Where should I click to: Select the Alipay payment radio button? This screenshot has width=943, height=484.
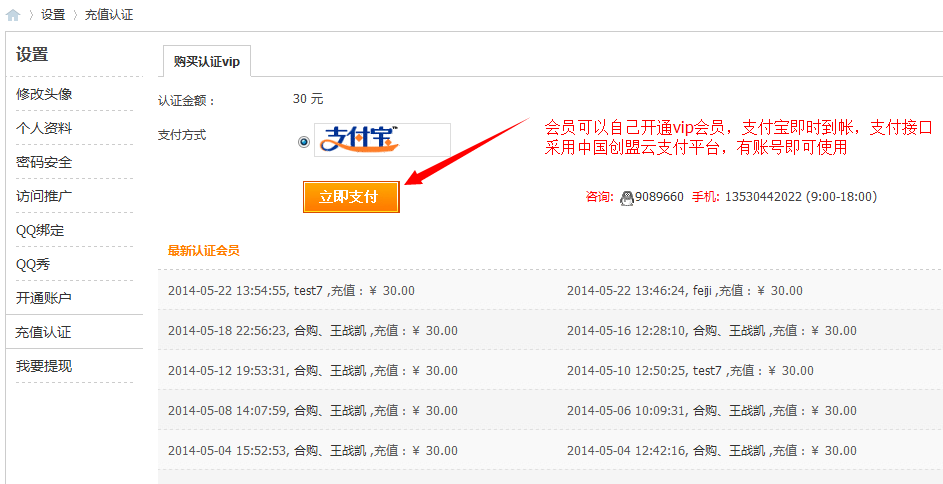tap(304, 142)
